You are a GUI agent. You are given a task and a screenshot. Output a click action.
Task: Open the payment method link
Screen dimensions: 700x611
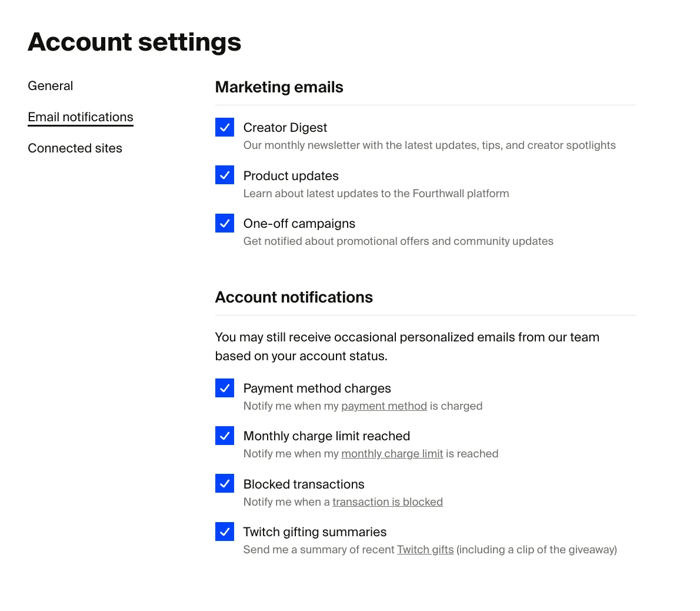(384, 406)
